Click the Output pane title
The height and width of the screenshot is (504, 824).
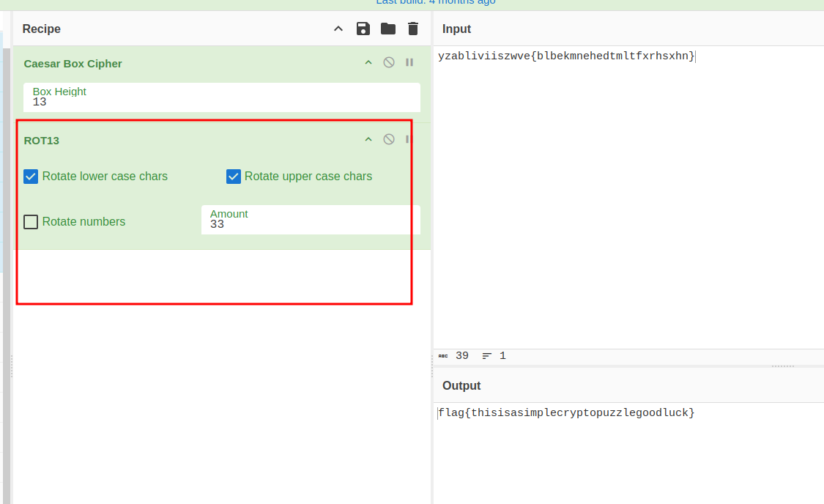tap(461, 385)
